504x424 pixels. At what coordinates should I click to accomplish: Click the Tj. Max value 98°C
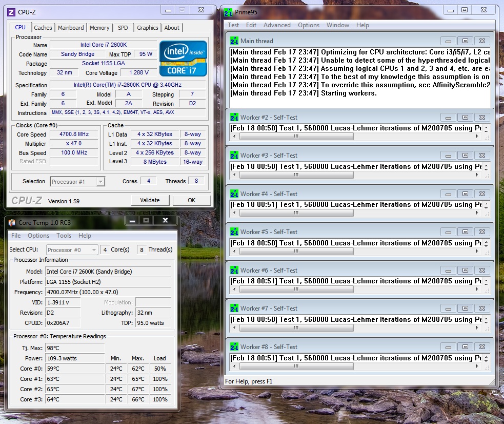pyautogui.click(x=75, y=348)
